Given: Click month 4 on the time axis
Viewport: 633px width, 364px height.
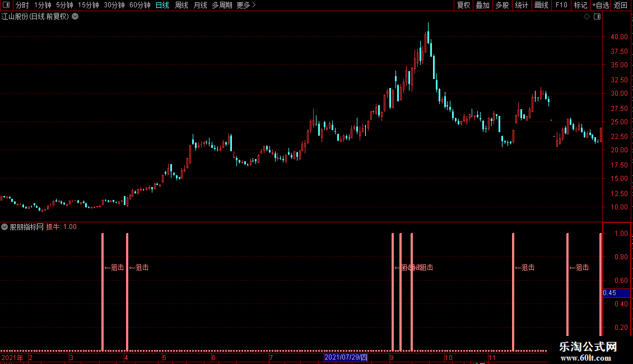Looking at the screenshot, I should [x=127, y=357].
